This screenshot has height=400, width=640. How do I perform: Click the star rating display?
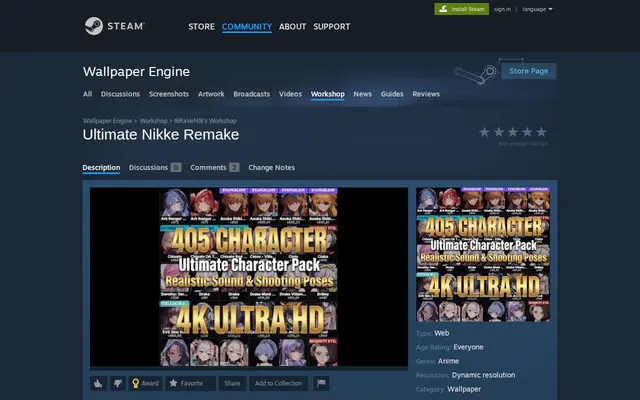click(513, 132)
